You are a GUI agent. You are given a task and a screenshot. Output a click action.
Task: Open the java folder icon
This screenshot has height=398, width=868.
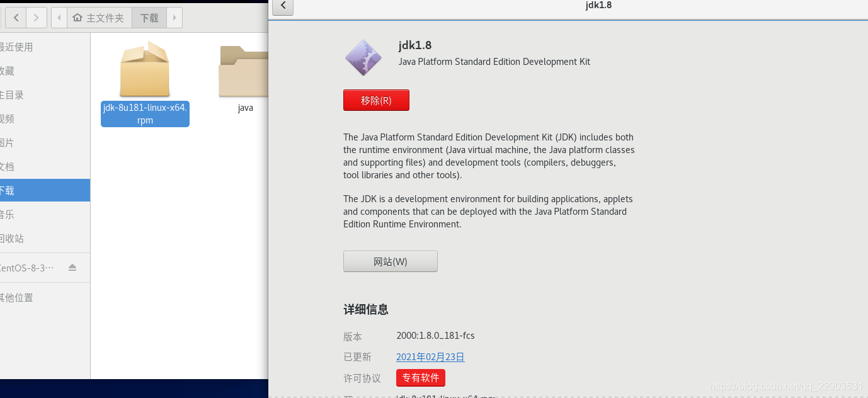[x=244, y=72]
